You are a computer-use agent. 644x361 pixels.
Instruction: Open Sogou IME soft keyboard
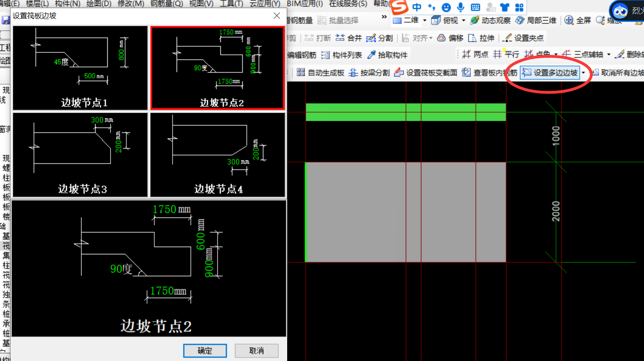[476, 7]
